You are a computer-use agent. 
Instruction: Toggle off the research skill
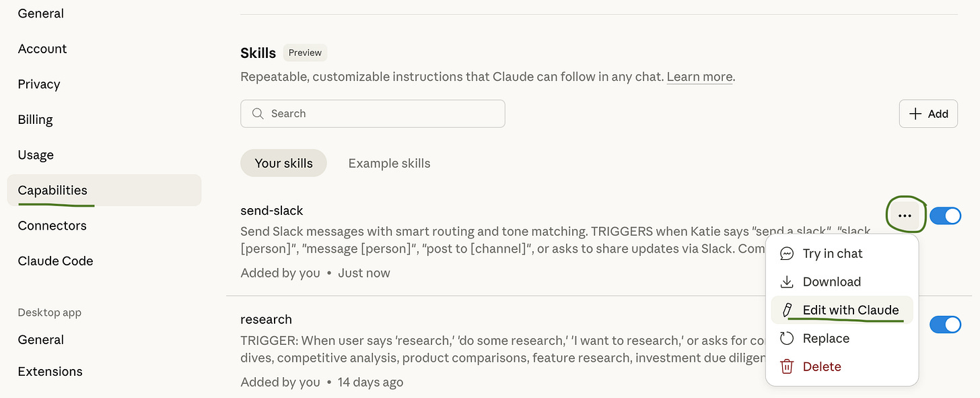click(945, 325)
